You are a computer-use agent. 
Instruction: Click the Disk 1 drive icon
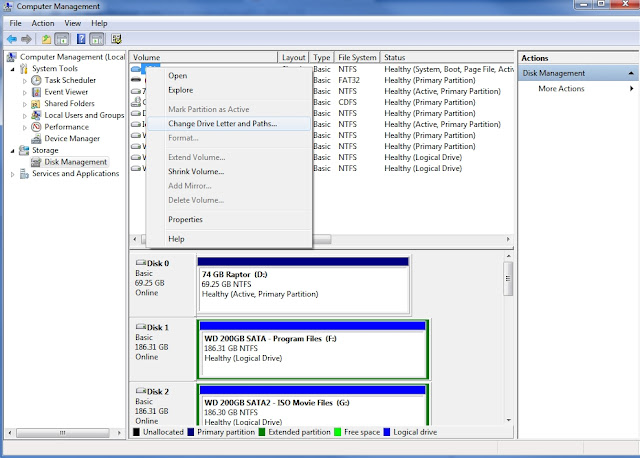click(x=141, y=327)
